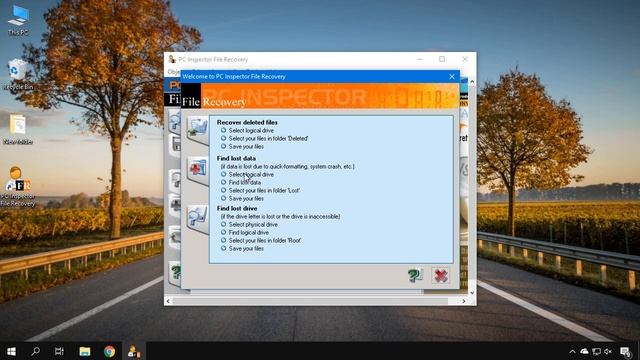
Task: Click the 'Find lost data' heading
Action: coord(236,158)
